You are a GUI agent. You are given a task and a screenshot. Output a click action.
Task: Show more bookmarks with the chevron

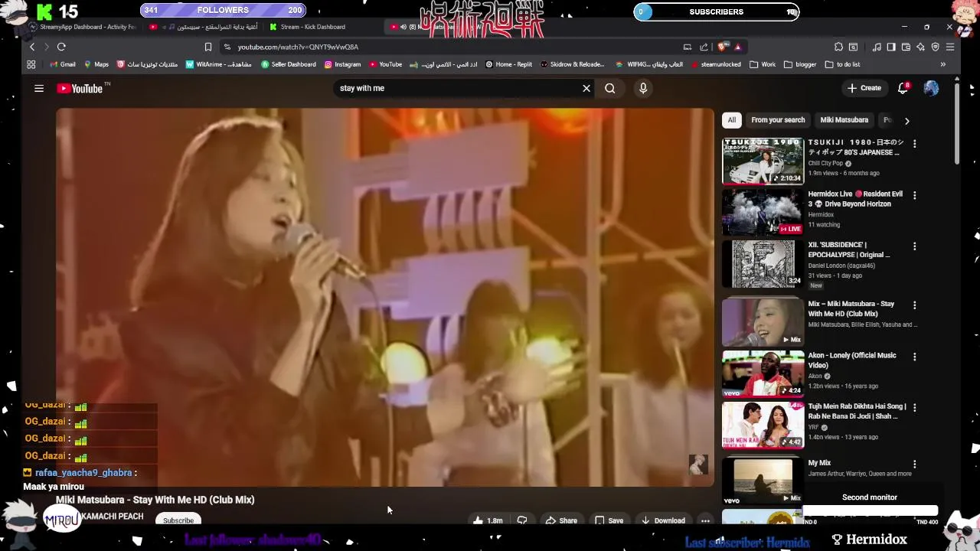click(x=942, y=64)
